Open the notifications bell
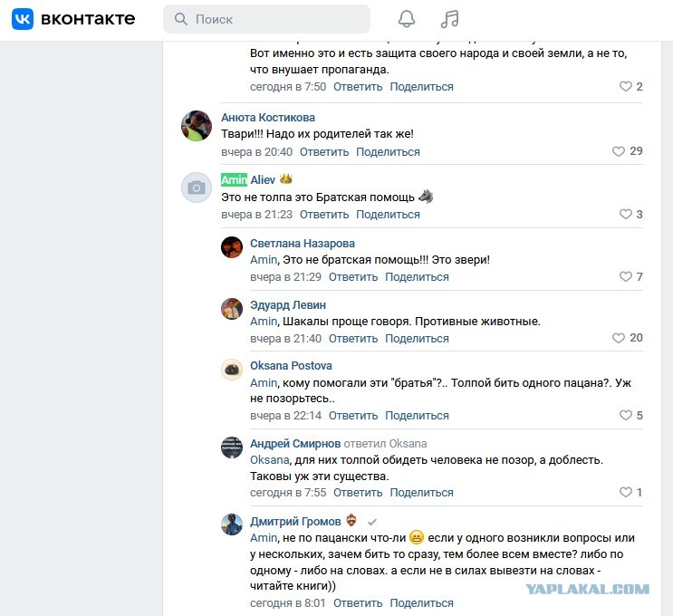The width and height of the screenshot is (673, 616). coord(407,19)
